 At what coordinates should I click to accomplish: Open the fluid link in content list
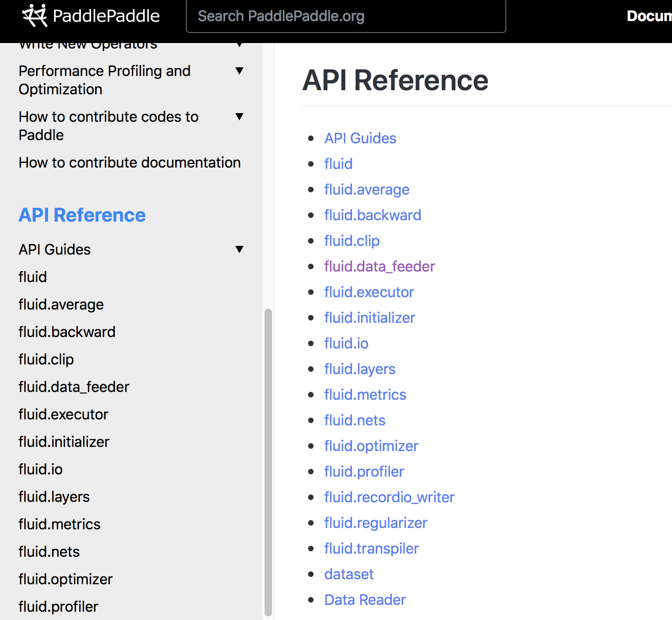click(338, 164)
